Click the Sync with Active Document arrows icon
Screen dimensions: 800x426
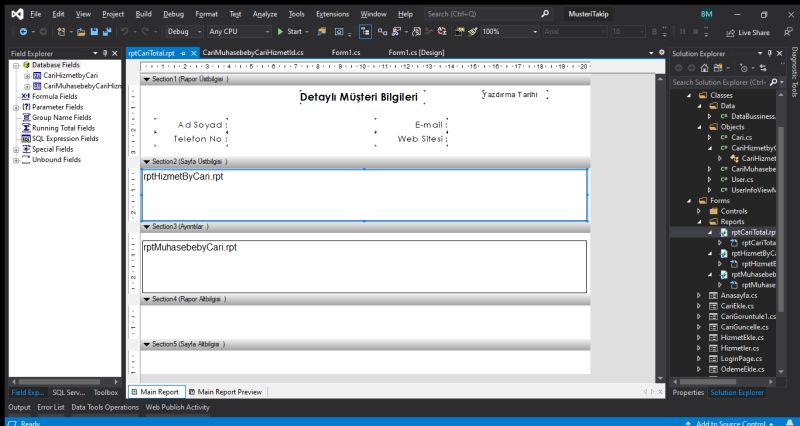[x=763, y=68]
